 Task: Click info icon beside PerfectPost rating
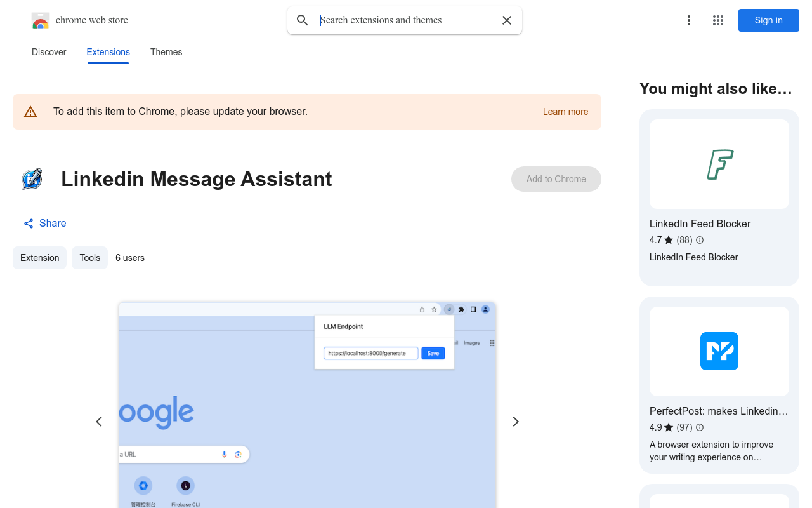[x=700, y=427]
